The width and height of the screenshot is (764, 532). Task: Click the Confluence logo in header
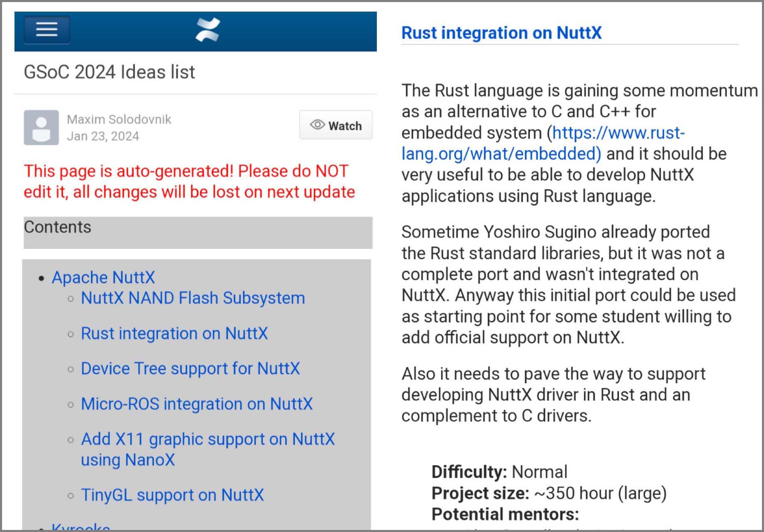[208, 30]
